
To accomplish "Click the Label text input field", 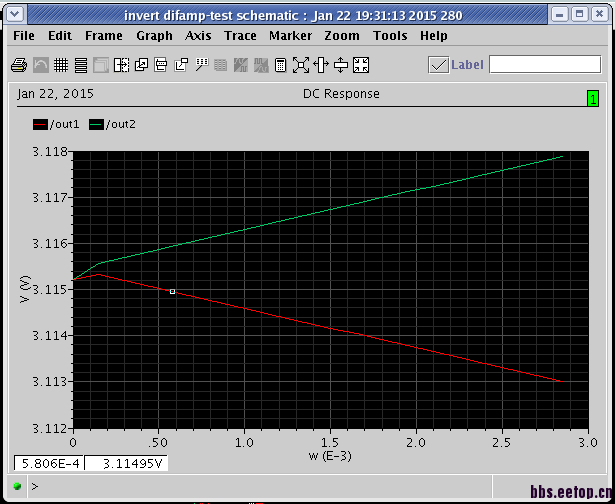I will pyautogui.click(x=545, y=65).
